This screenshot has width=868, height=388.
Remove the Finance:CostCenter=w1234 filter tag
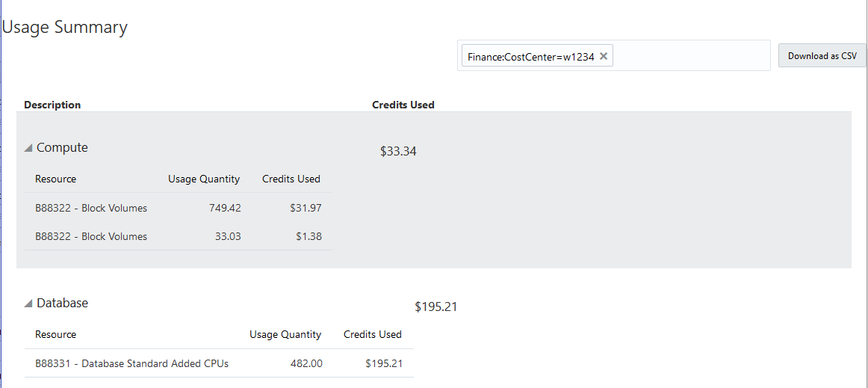coord(604,56)
